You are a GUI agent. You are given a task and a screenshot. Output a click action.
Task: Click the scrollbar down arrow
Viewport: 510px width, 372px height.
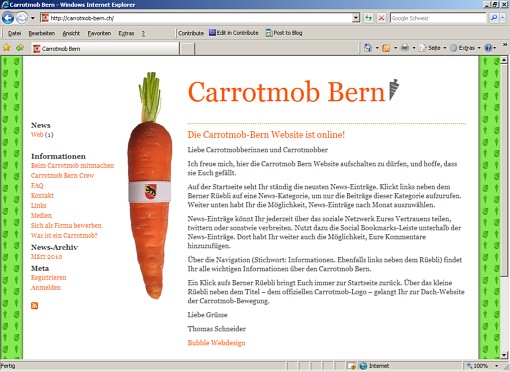504,355
